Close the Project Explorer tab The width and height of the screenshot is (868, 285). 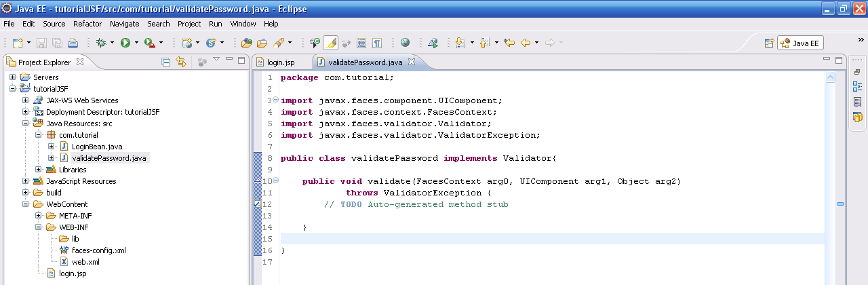click(80, 62)
